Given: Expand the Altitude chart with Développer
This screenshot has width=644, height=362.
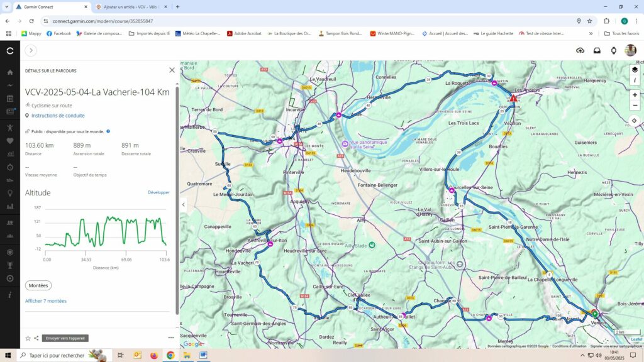Looking at the screenshot, I should [158, 192].
